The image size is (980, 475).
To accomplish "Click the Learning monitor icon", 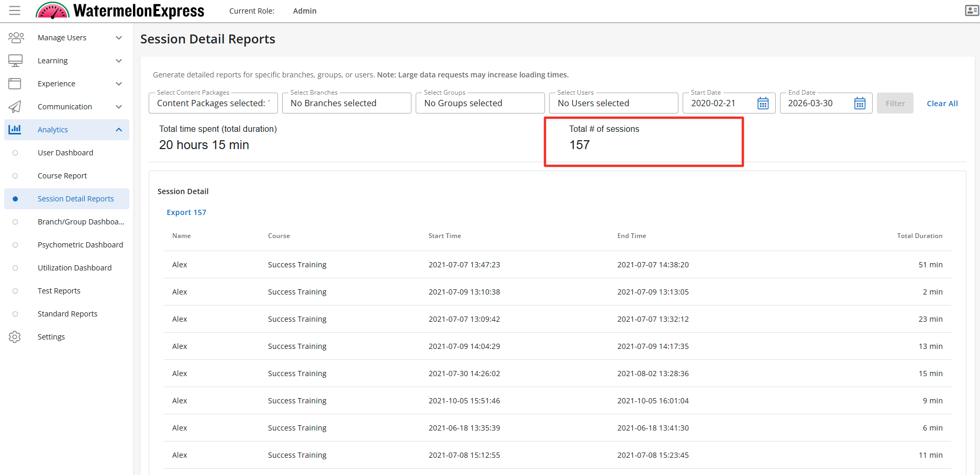I will point(15,61).
